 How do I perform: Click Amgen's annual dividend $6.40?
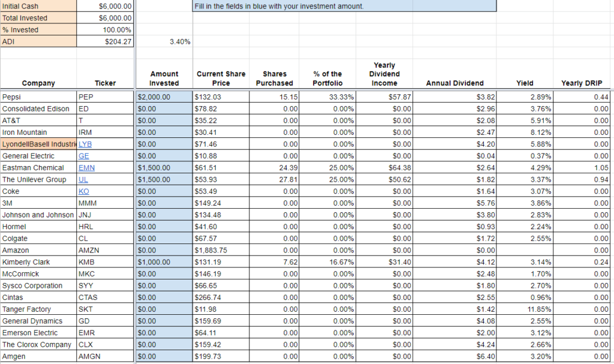point(455,356)
